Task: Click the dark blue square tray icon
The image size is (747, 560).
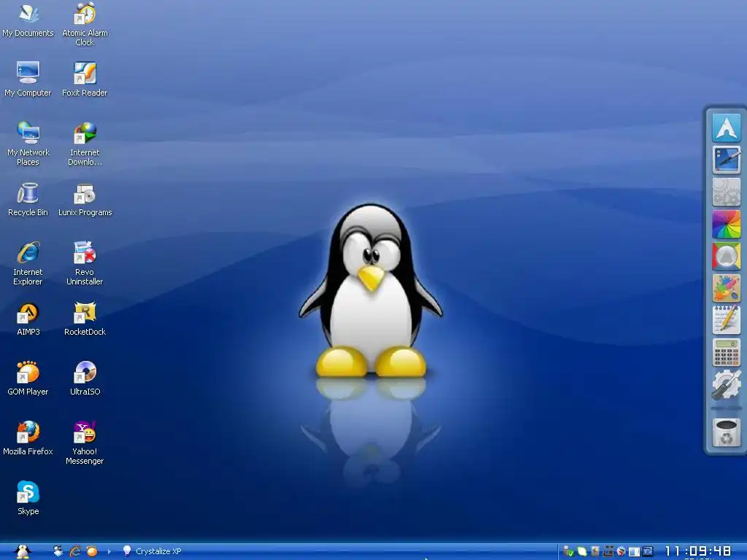Action: click(648, 551)
